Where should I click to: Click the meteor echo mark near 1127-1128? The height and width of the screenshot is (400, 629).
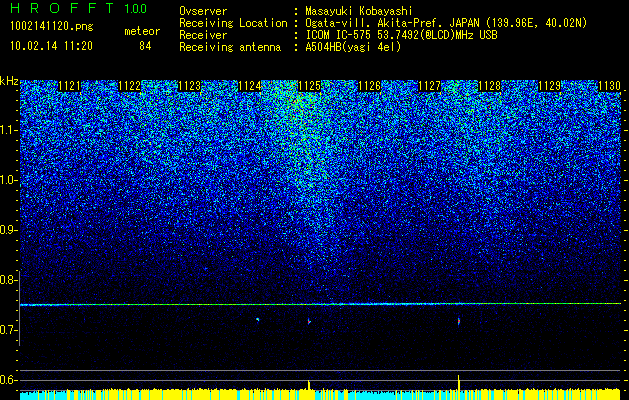[459, 321]
